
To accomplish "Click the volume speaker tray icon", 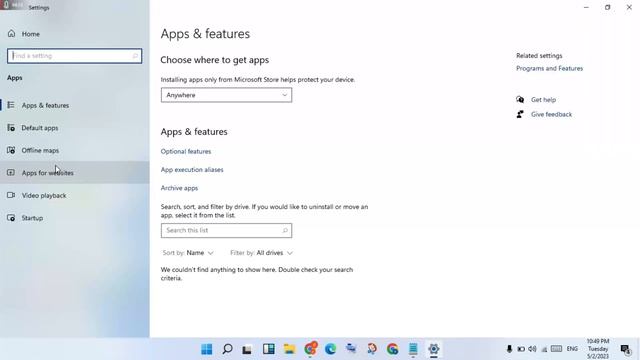I will click(x=532, y=349).
